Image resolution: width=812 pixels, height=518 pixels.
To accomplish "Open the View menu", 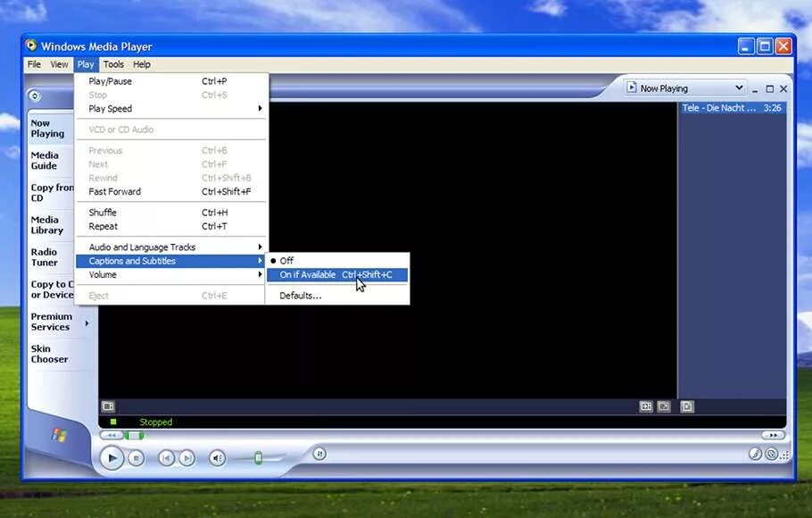I will click(x=59, y=64).
